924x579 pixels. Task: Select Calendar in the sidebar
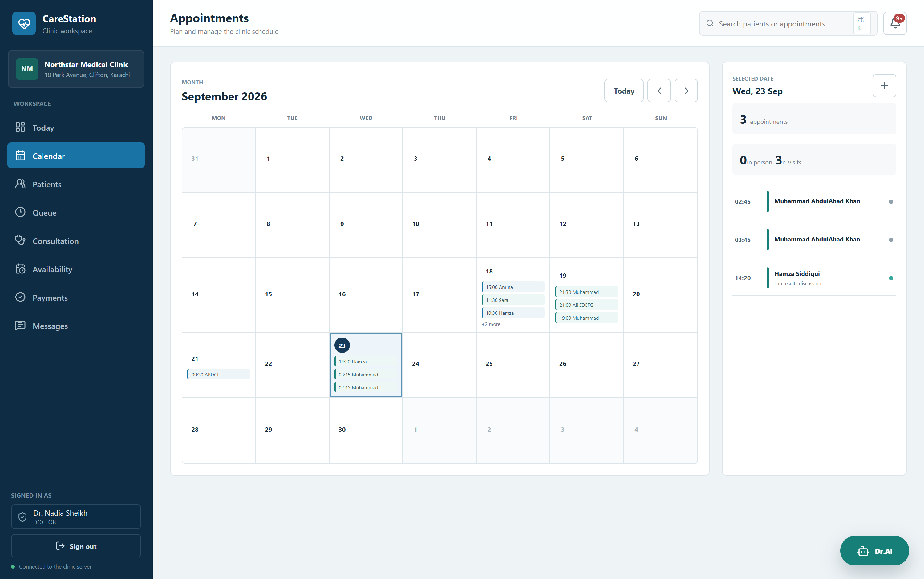tap(76, 156)
